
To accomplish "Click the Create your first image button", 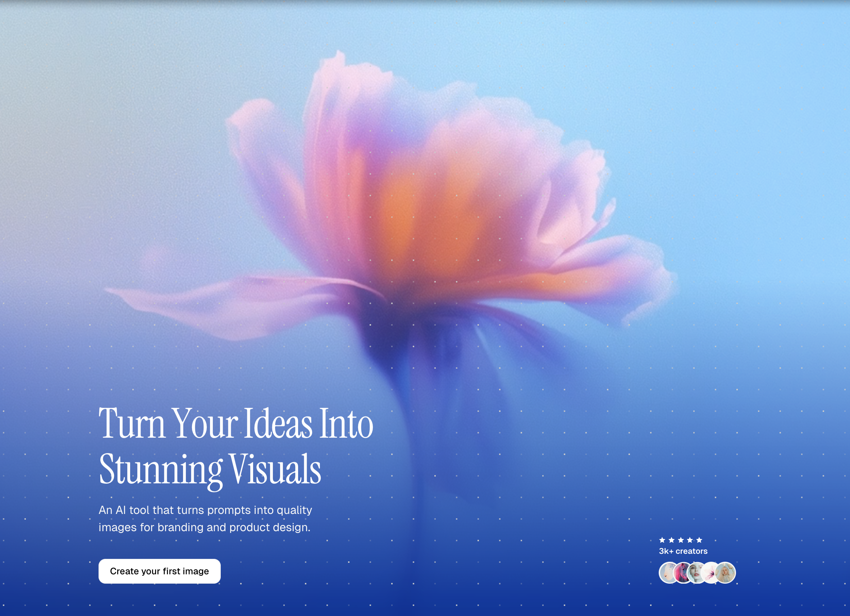I will coord(159,571).
